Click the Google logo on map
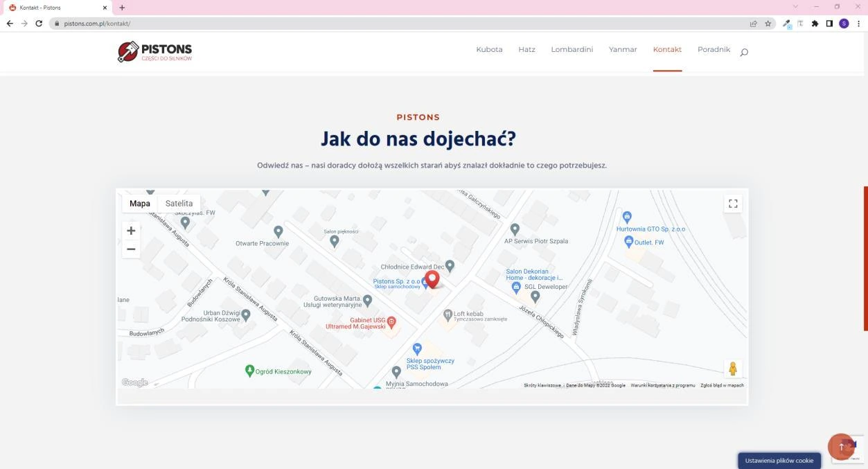 134,382
